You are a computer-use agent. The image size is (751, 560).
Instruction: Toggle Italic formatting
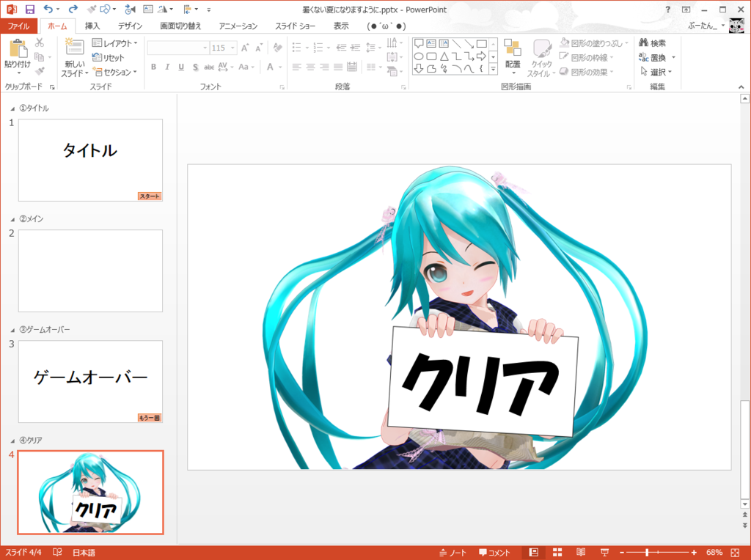point(167,67)
